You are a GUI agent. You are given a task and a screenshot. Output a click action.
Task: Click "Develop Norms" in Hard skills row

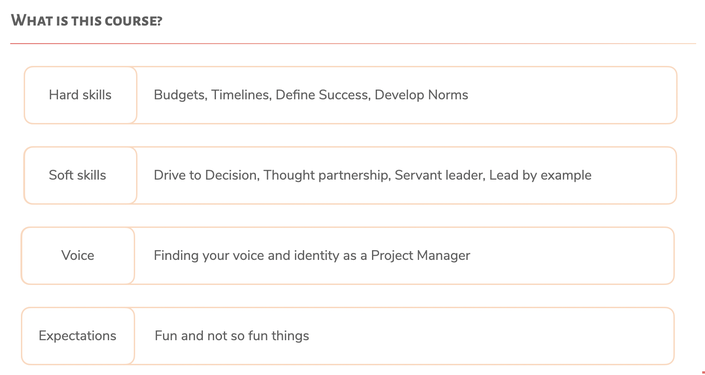click(x=421, y=95)
